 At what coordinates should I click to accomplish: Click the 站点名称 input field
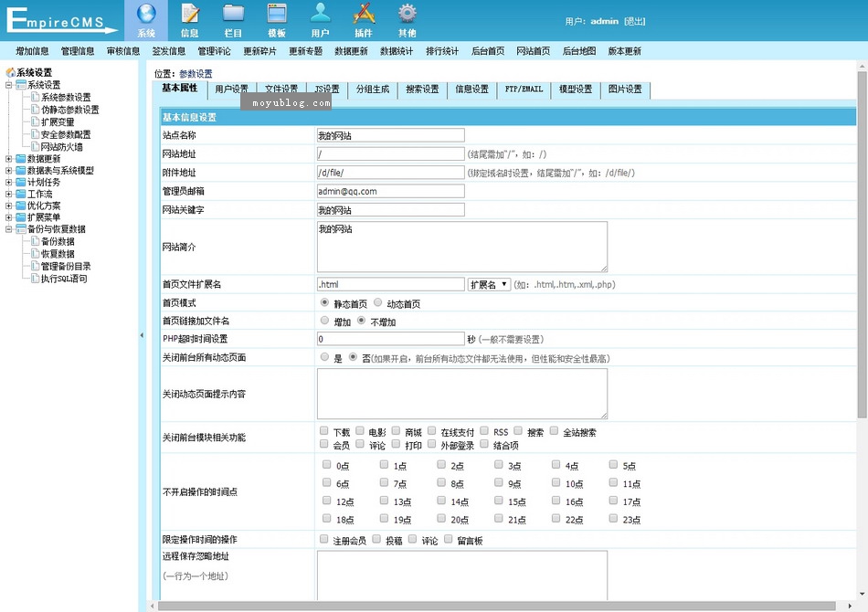pyautogui.click(x=391, y=135)
